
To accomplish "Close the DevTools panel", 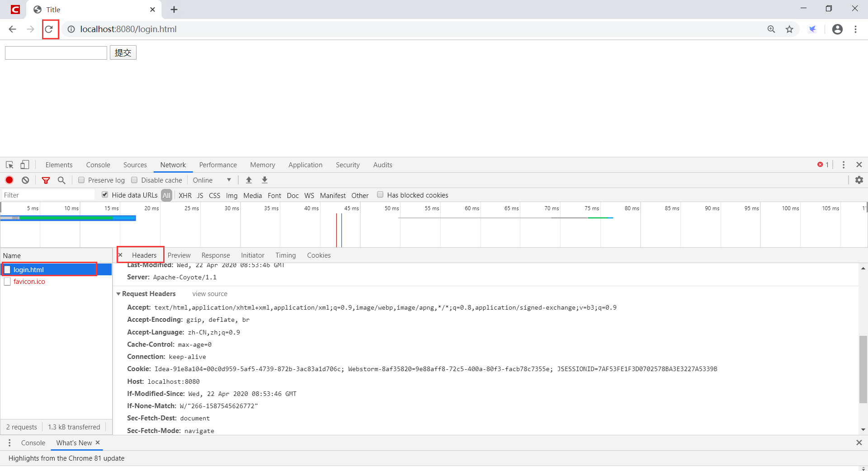I will click(x=859, y=165).
